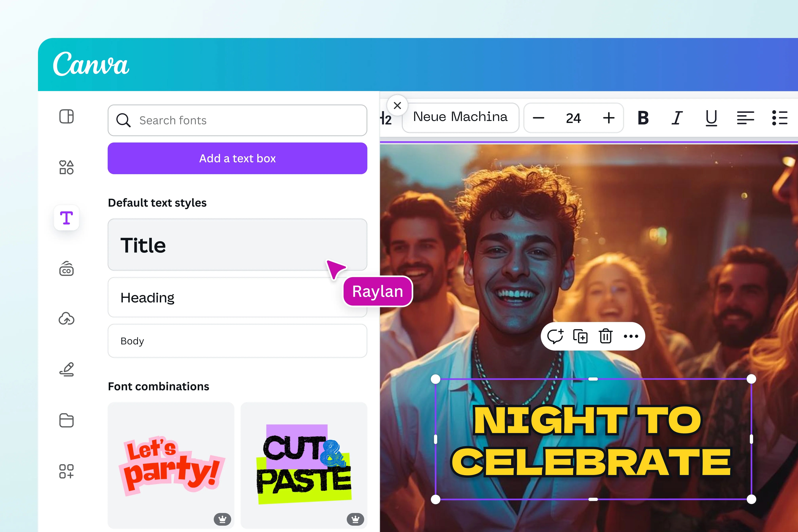Open the Design templates sidebar icon

[x=66, y=116]
